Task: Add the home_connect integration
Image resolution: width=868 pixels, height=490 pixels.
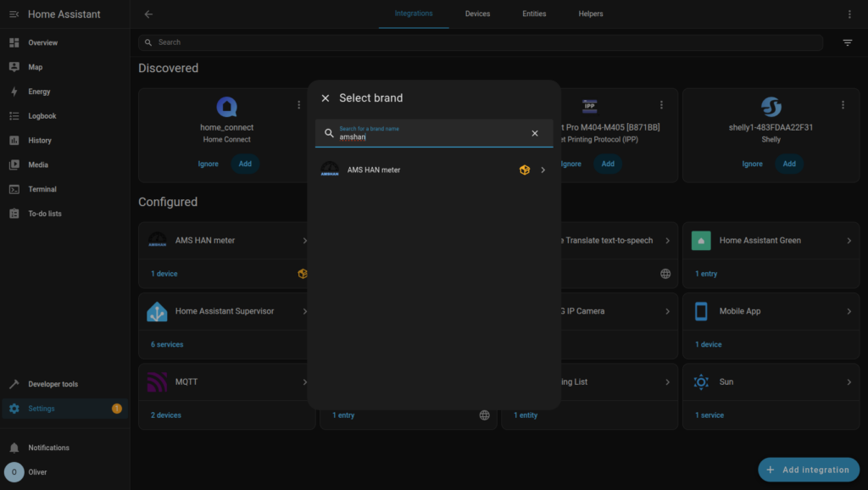Action: tap(245, 164)
